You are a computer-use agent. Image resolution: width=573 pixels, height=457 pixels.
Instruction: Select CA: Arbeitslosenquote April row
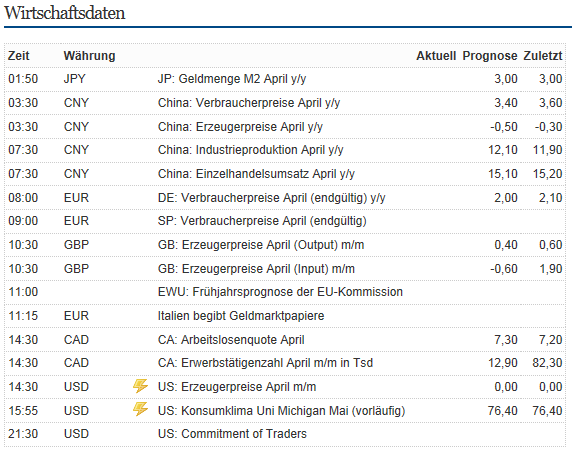[x=285, y=340]
